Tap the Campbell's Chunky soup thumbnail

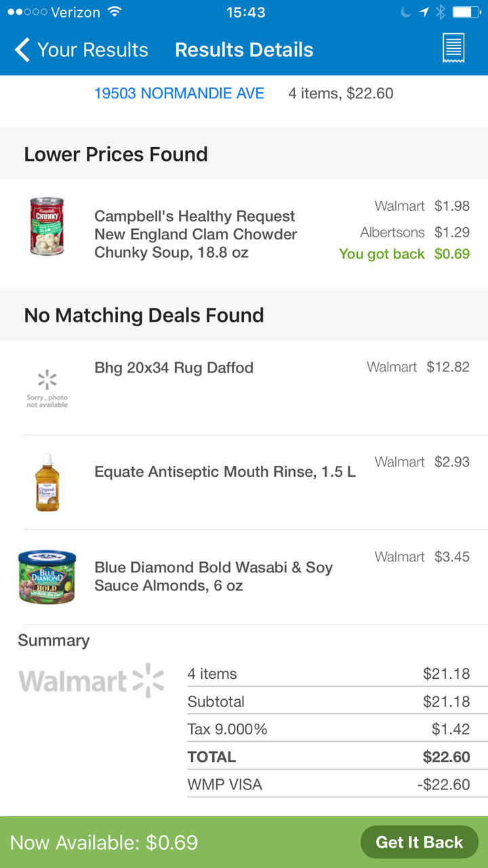47,226
